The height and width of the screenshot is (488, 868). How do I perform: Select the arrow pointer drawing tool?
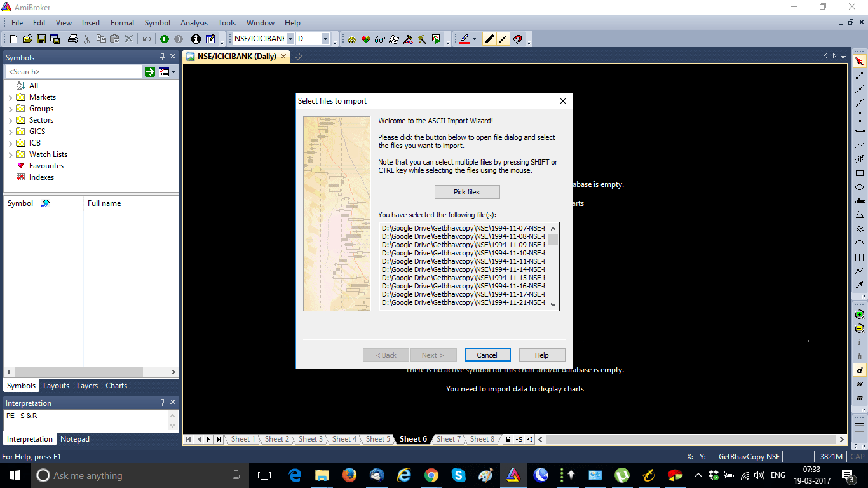coord(859,62)
